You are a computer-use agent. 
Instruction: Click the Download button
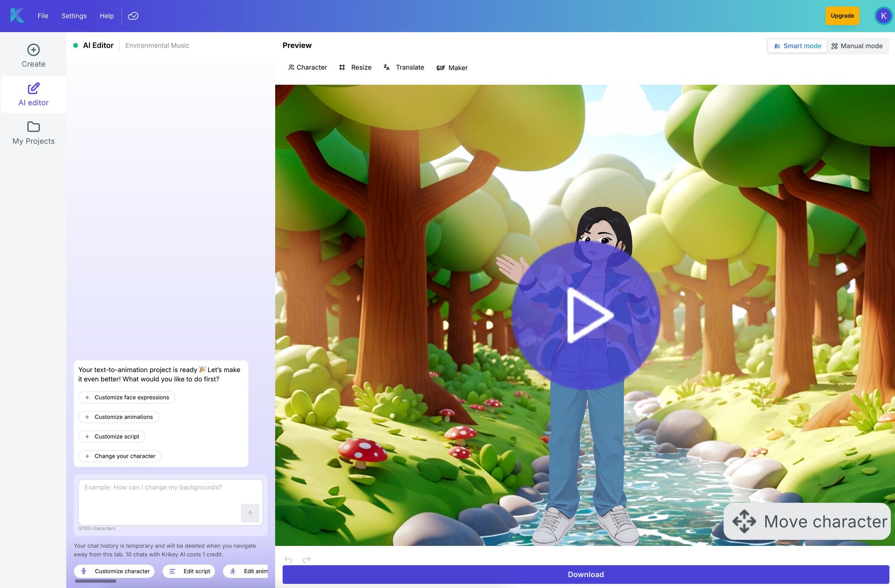point(585,575)
